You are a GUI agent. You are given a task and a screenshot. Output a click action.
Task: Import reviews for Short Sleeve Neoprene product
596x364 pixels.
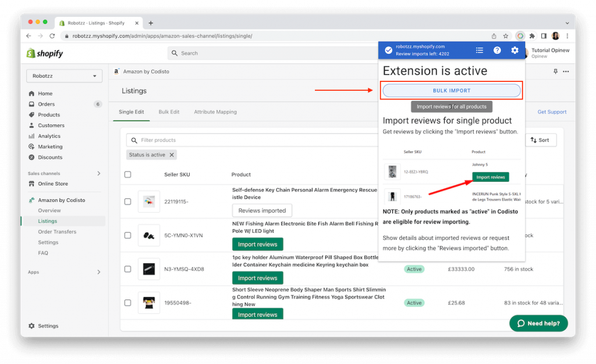257,314
